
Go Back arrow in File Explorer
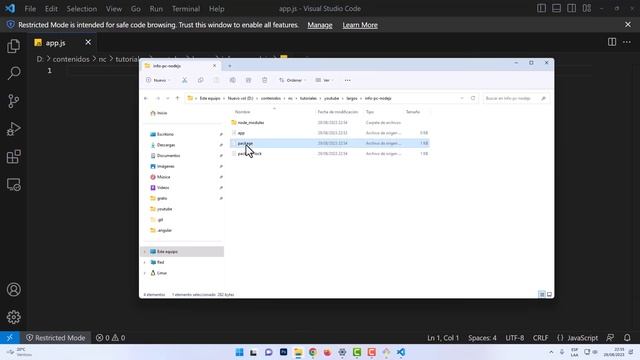pos(146,98)
